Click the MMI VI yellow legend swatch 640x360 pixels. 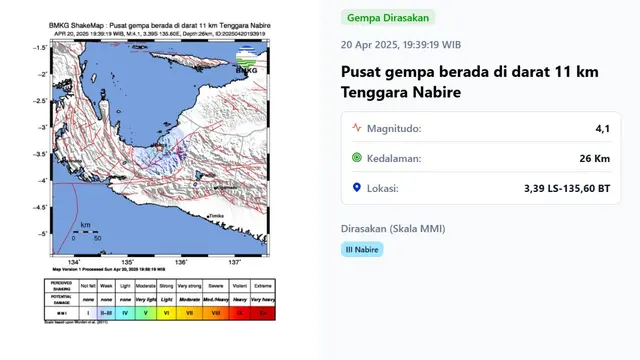pos(166,313)
